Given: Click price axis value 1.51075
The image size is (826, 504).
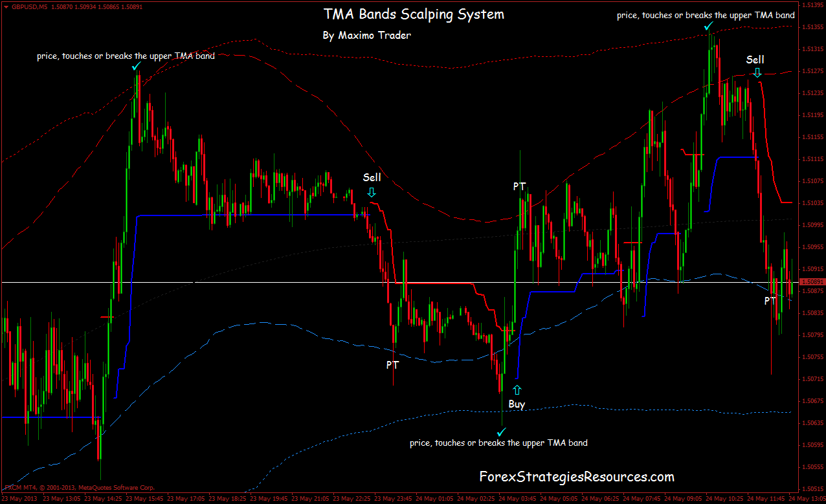Looking at the screenshot, I should click(x=812, y=181).
